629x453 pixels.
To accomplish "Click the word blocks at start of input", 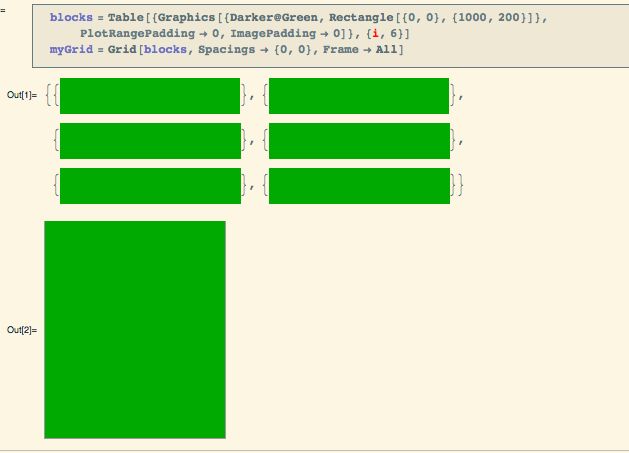I will coord(71,17).
